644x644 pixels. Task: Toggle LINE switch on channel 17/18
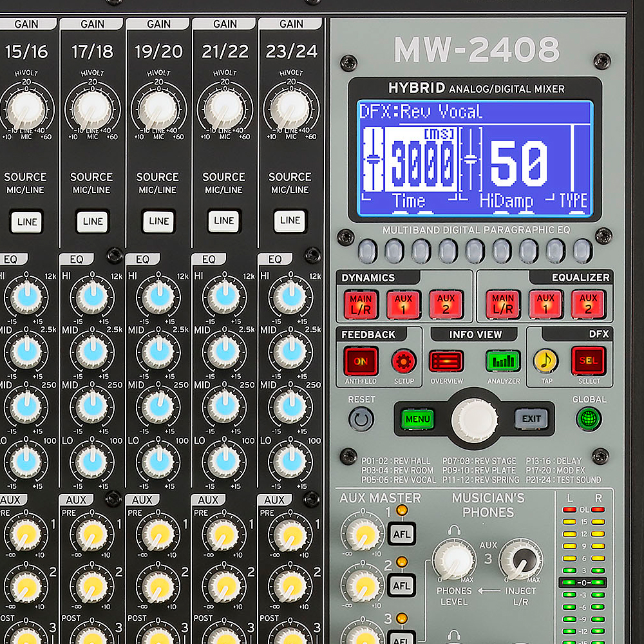click(x=93, y=222)
